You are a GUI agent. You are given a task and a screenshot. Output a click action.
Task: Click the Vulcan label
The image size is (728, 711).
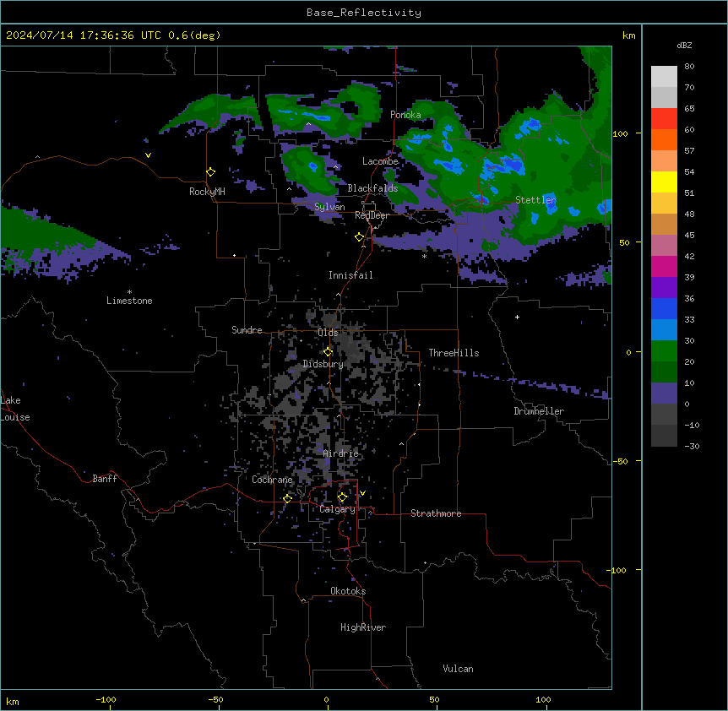458,669
